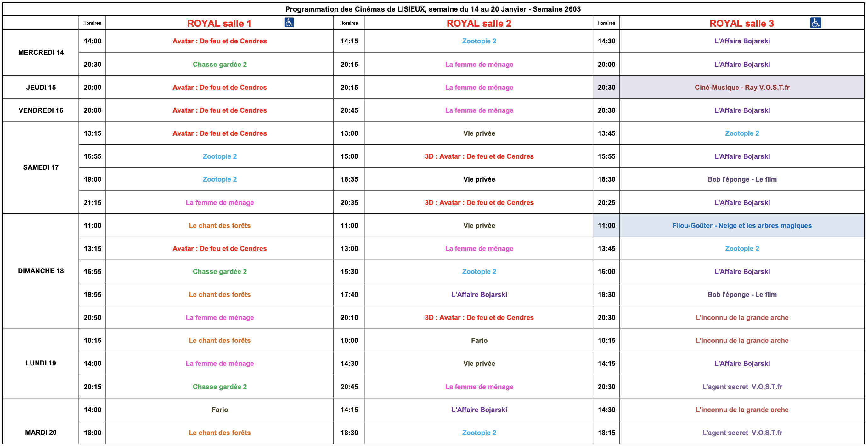Click Dimanche 17:40 L'Affaire Bojarski in salle 2
The image size is (868, 447).
(x=479, y=295)
